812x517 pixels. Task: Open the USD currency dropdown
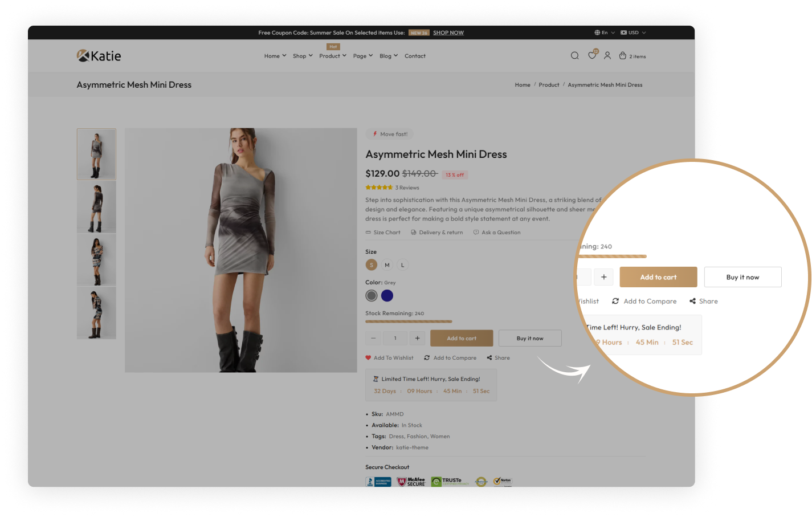click(x=633, y=32)
